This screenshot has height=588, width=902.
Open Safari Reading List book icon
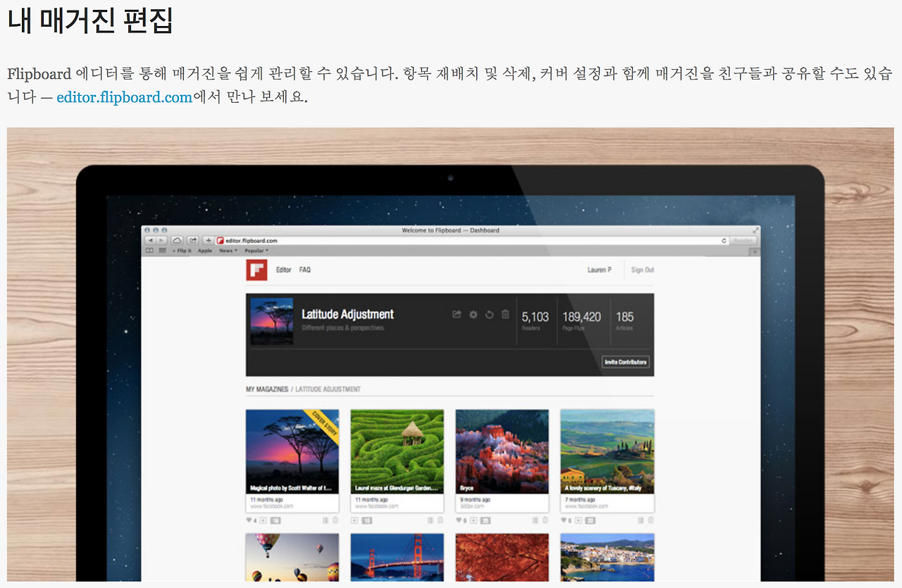[149, 251]
